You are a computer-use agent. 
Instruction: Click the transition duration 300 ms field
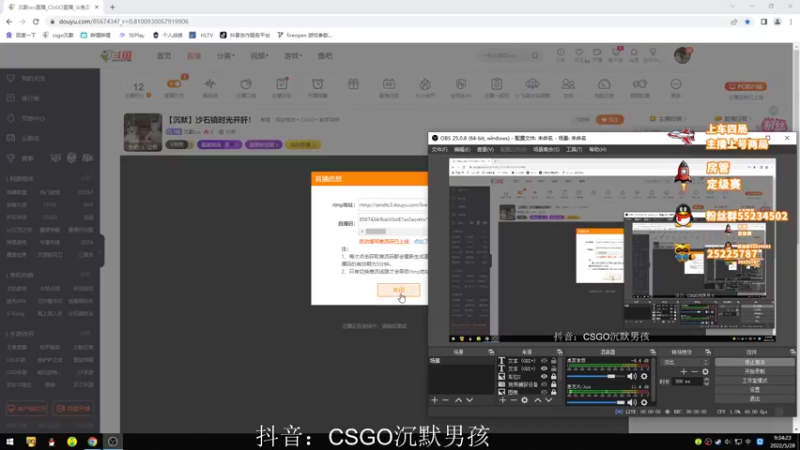687,382
